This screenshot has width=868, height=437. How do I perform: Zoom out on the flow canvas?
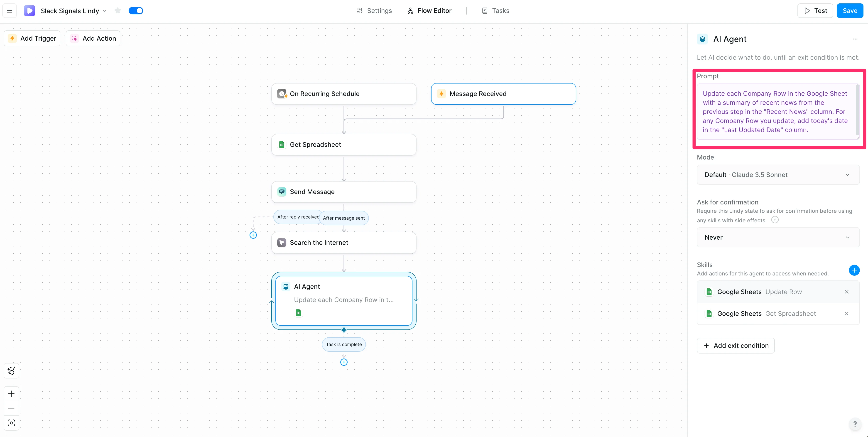(x=11, y=408)
